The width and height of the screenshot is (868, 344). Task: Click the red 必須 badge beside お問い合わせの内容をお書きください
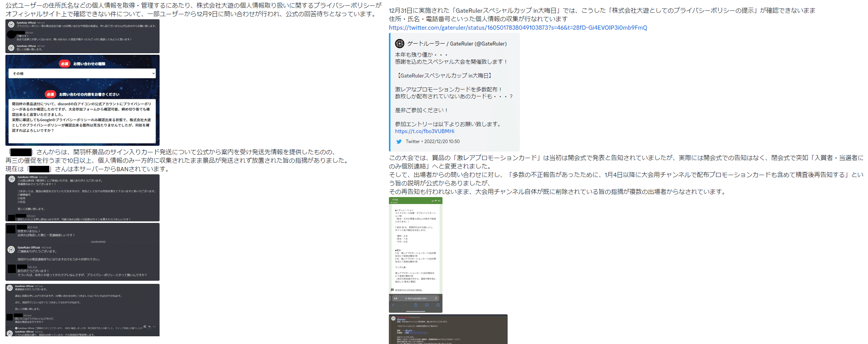50,94
